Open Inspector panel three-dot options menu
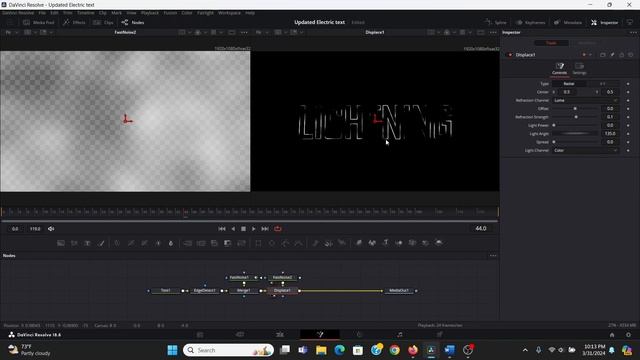 (x=633, y=32)
